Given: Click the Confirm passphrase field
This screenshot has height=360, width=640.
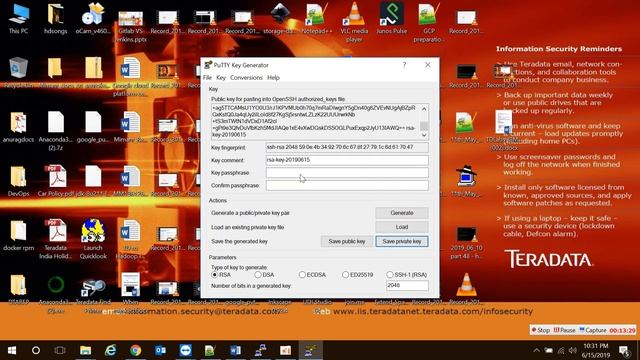Looking at the screenshot, I should 347,185.
